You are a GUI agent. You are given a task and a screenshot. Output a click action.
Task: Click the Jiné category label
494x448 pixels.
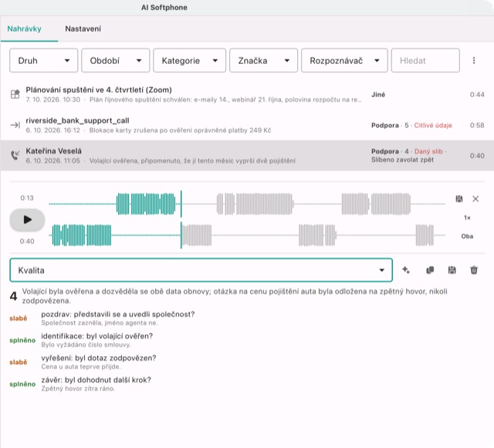378,94
